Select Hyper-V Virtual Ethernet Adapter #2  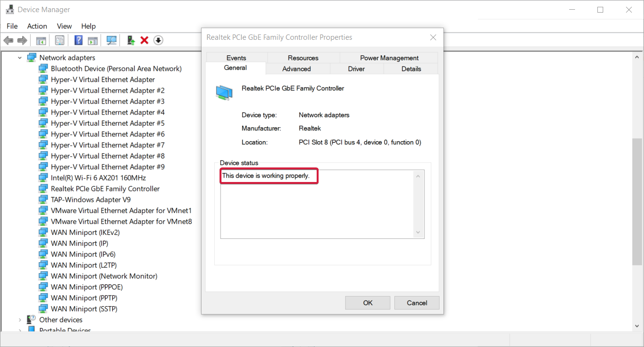click(108, 90)
